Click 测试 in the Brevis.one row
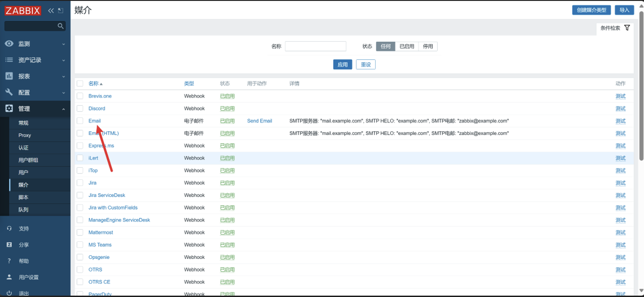Screen dimensions: 644x297 tap(620, 96)
